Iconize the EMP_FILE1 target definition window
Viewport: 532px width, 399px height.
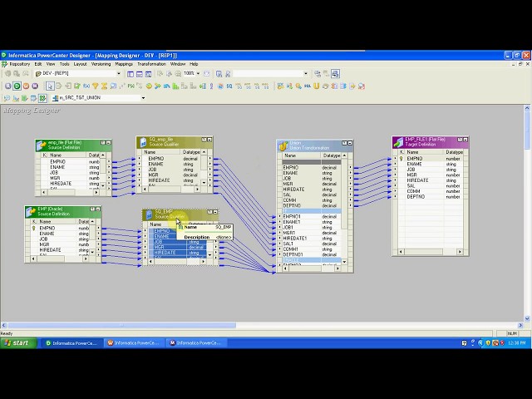465,140
